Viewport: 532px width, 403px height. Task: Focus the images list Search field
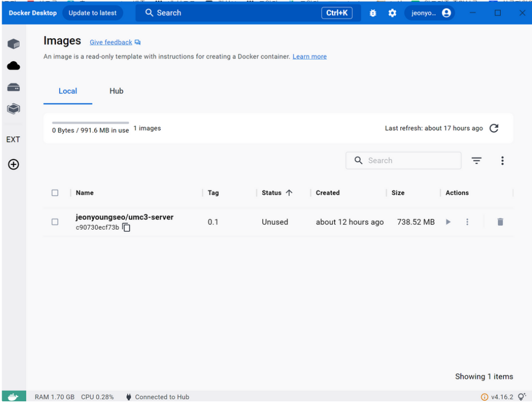(404, 160)
